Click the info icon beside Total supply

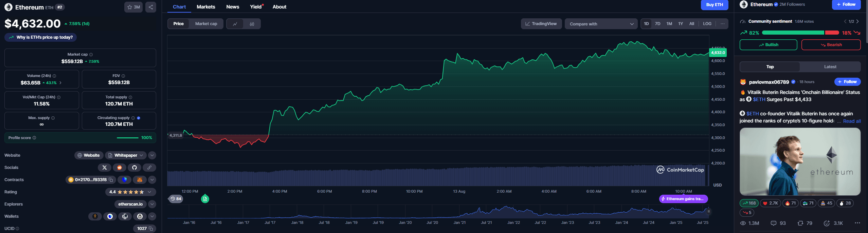(130, 97)
